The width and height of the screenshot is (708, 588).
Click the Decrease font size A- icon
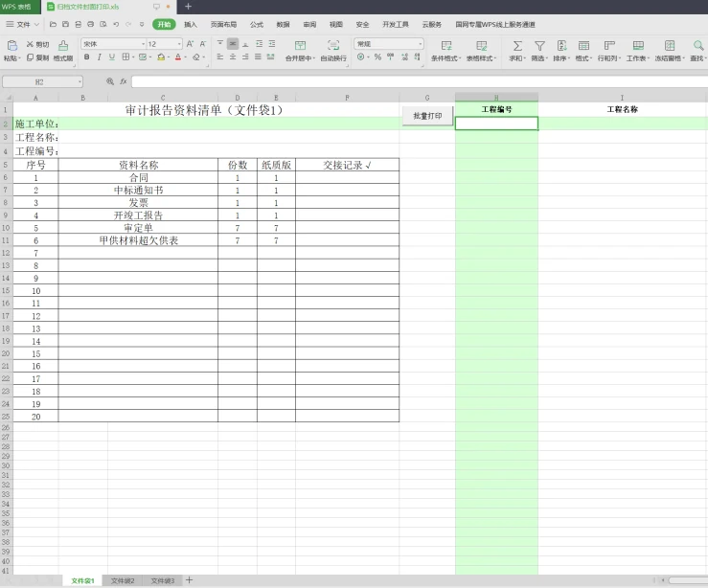(x=203, y=44)
